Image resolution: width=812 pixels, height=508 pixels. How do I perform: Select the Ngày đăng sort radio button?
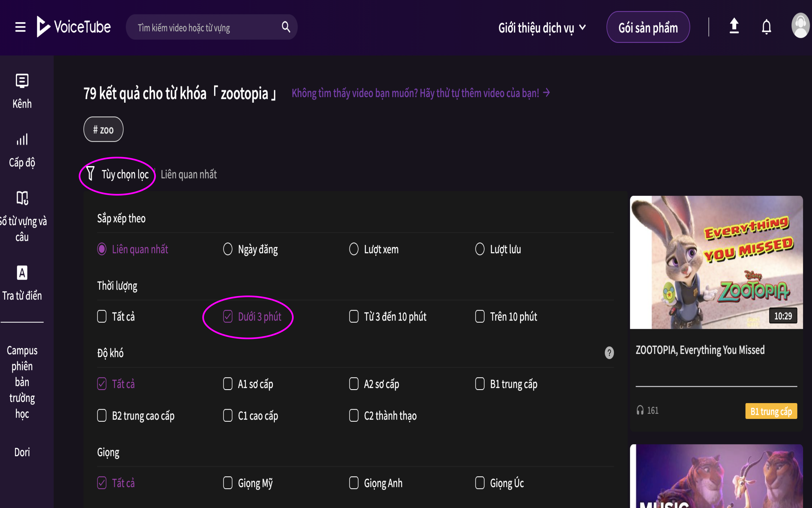click(228, 249)
